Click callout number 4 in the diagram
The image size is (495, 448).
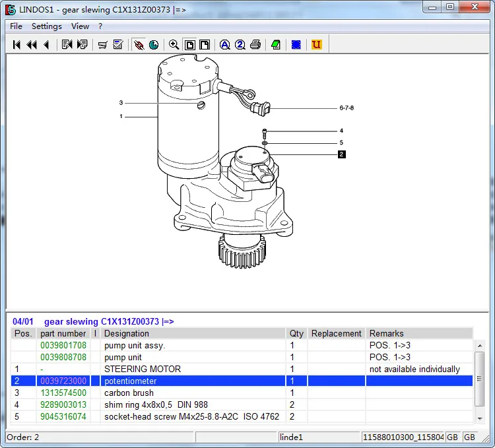coord(341,131)
